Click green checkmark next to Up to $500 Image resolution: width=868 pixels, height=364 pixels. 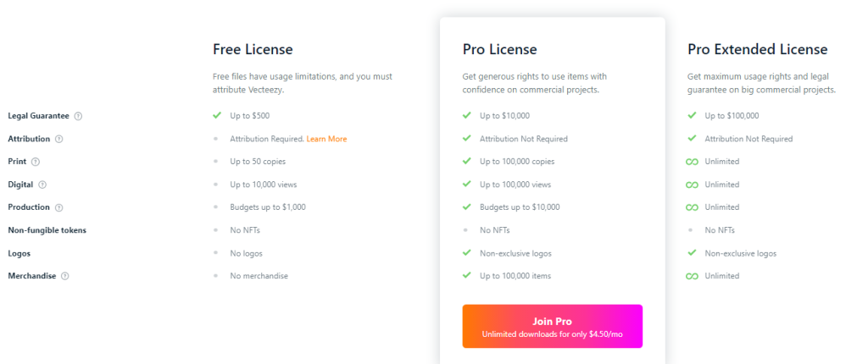217,116
